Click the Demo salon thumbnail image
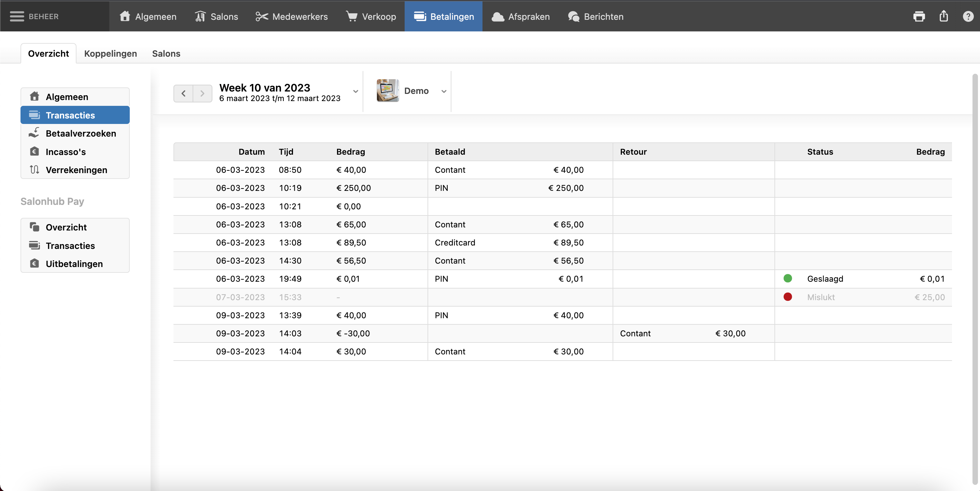Image resolution: width=980 pixels, height=491 pixels. click(x=387, y=90)
